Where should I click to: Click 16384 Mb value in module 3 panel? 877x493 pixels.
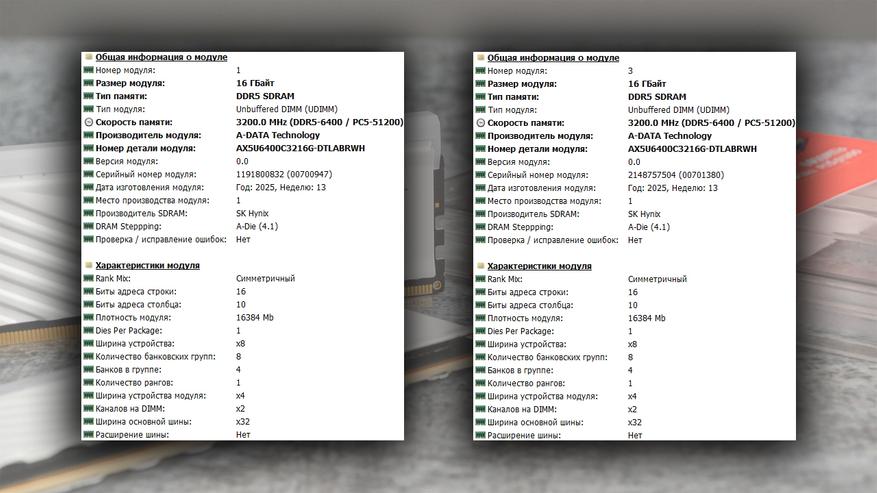[x=647, y=318]
